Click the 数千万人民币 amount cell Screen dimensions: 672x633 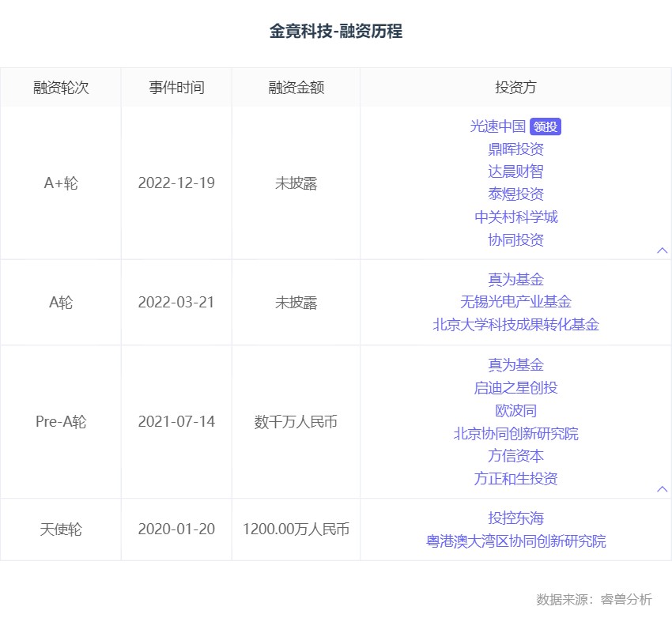point(296,421)
